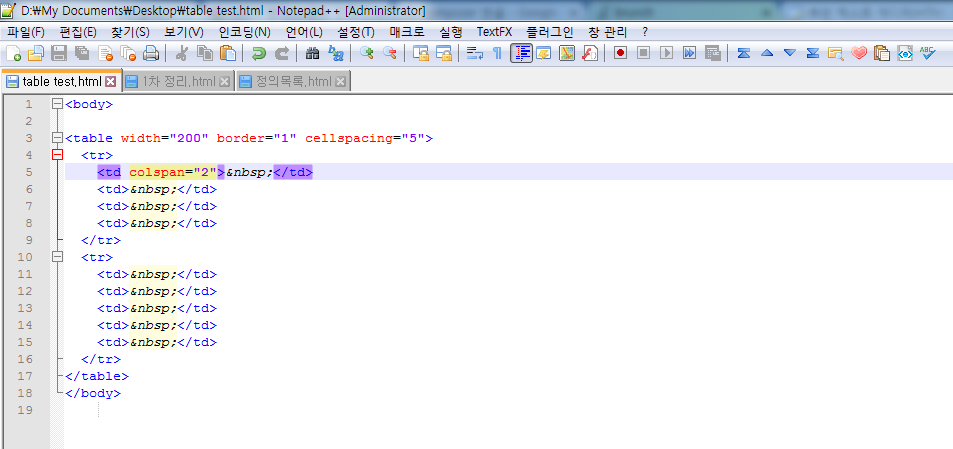Redo the last undone edit
953x449 pixels.
281,53
